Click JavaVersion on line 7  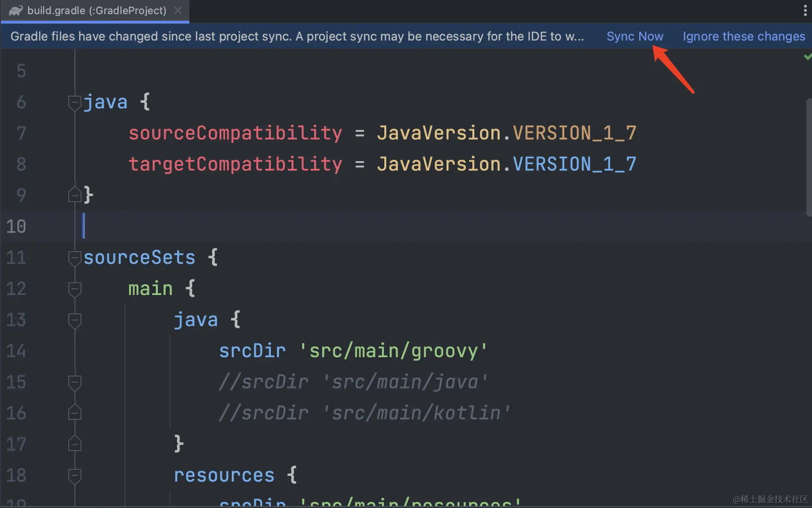439,133
